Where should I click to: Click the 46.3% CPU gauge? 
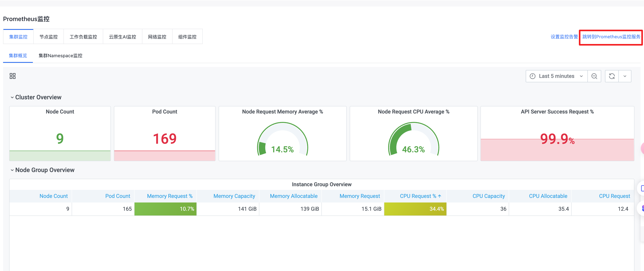tap(414, 139)
